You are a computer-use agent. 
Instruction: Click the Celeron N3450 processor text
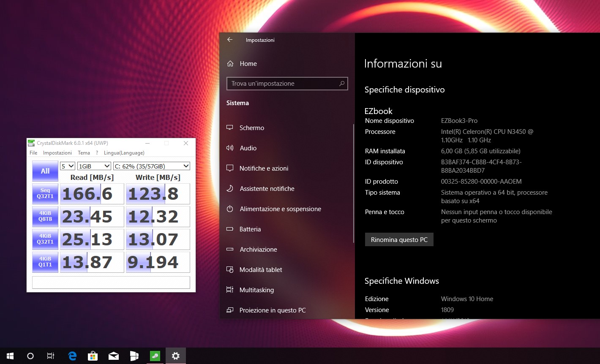[x=487, y=136]
